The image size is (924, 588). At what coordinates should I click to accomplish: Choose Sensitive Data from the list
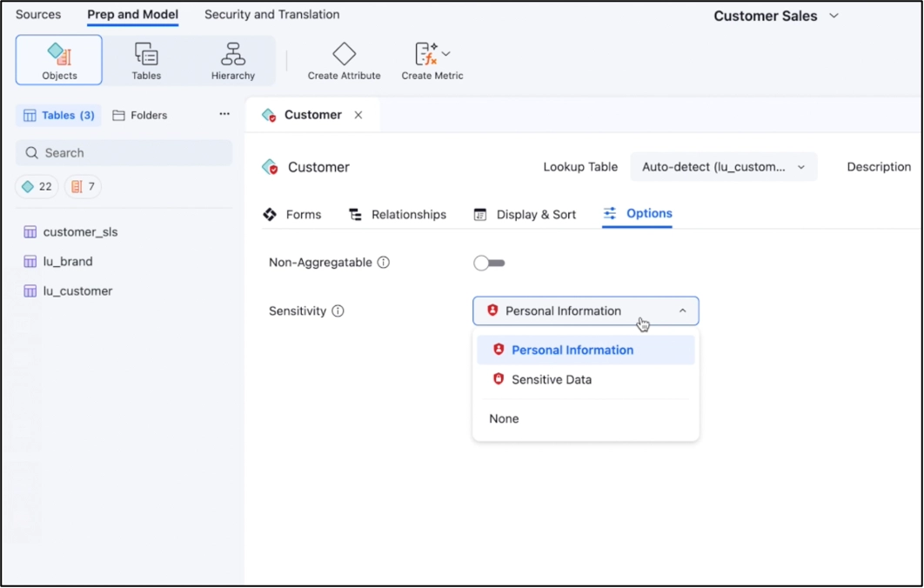tap(551, 379)
